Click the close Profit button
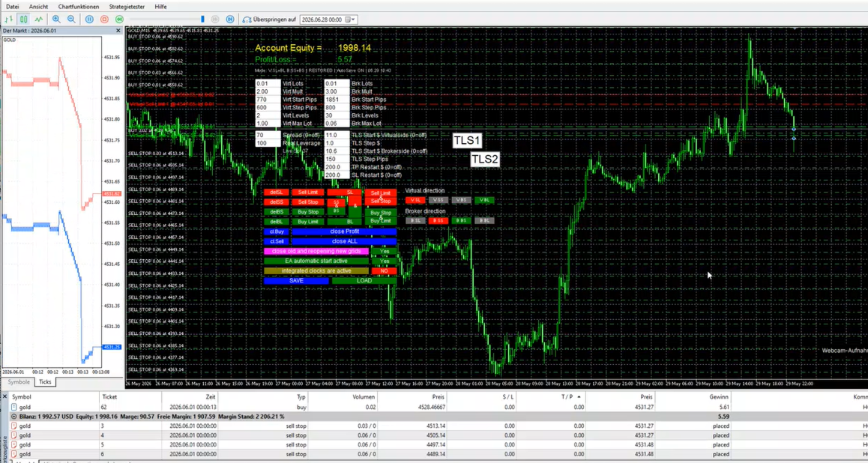868x463 pixels. coord(344,231)
